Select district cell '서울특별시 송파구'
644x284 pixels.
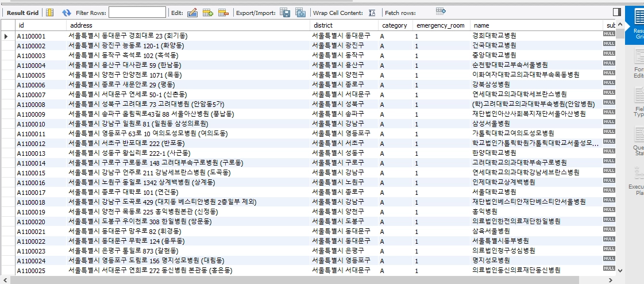tap(344, 114)
